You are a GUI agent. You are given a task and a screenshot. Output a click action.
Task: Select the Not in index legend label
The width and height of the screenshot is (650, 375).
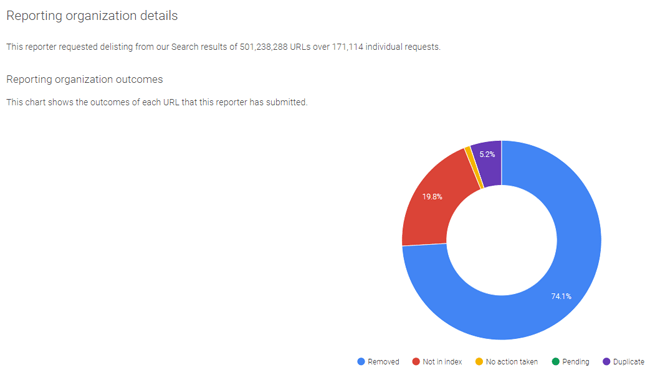pyautogui.click(x=442, y=362)
